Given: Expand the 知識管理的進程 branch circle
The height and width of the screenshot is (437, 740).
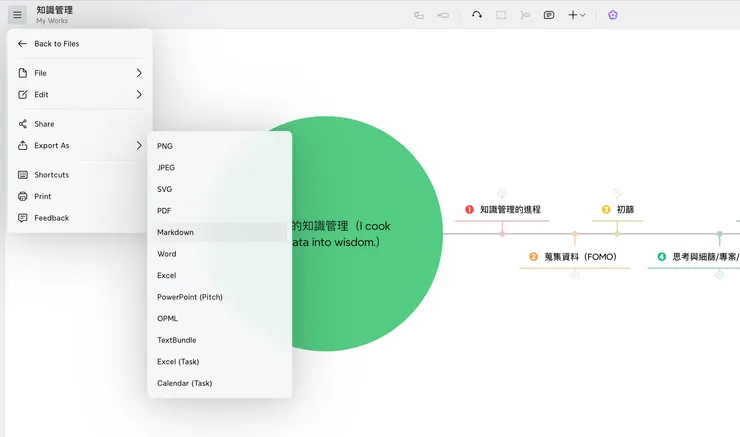Looking at the screenshot, I should click(x=502, y=193).
